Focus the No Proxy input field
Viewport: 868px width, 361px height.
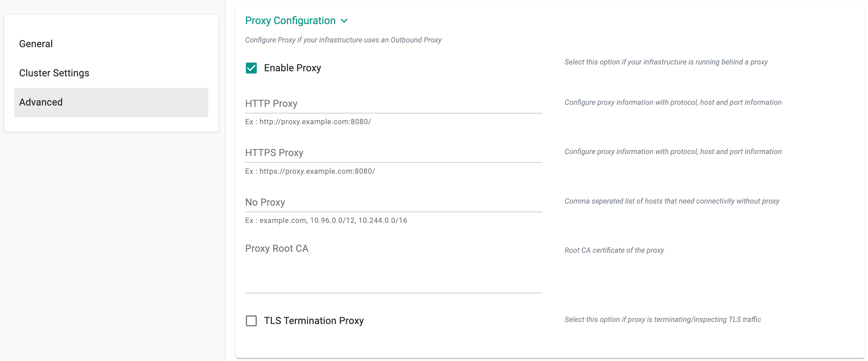click(394, 203)
